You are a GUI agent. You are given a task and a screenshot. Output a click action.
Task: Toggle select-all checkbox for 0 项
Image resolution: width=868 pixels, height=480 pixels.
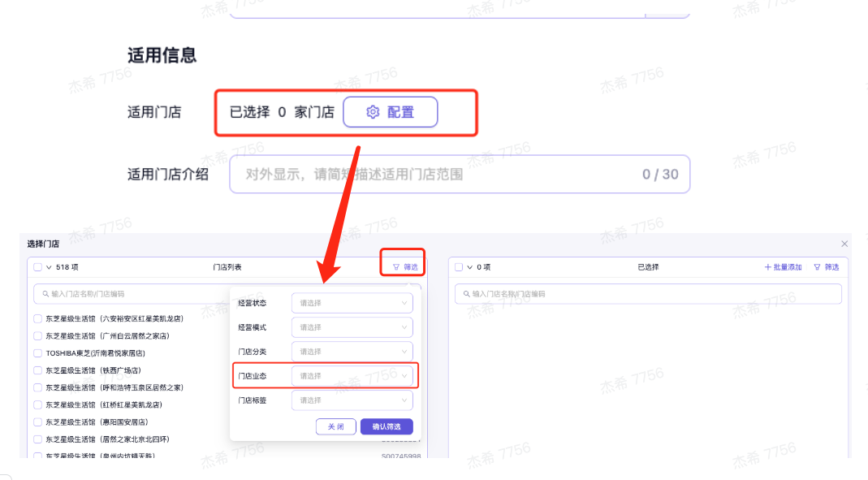tap(459, 266)
